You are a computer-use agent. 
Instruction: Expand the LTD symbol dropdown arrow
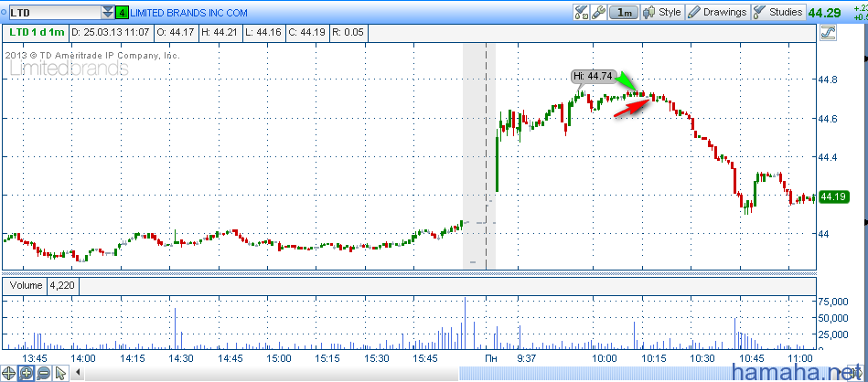tap(107, 12)
